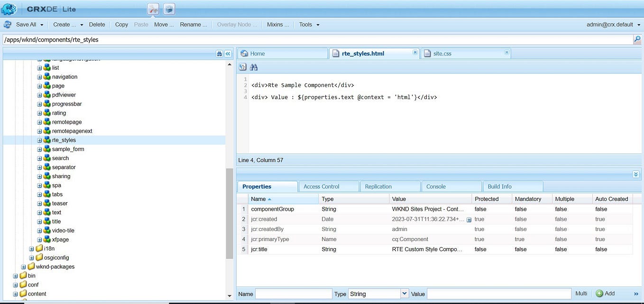Image resolution: width=644 pixels, height=304 pixels.
Task: Expand the xfpage tree node
Action: tap(40, 240)
